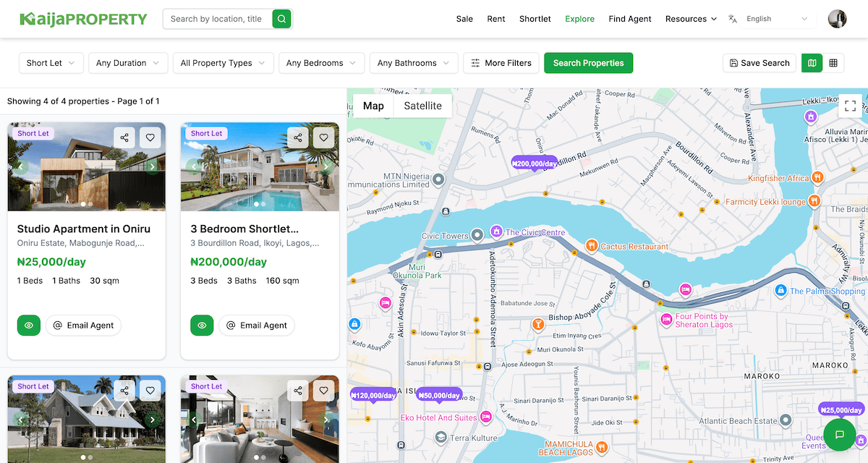Viewport: 868px width, 463px height.
Task: Open the Find Agent menu item
Action: click(629, 19)
